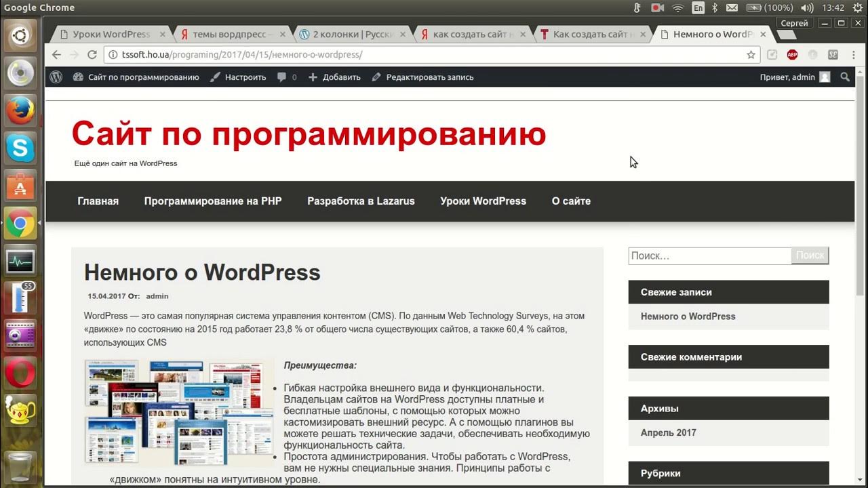868x488 pixels.
Task: Click the SE extension icon in toolbar
Action: tap(833, 55)
